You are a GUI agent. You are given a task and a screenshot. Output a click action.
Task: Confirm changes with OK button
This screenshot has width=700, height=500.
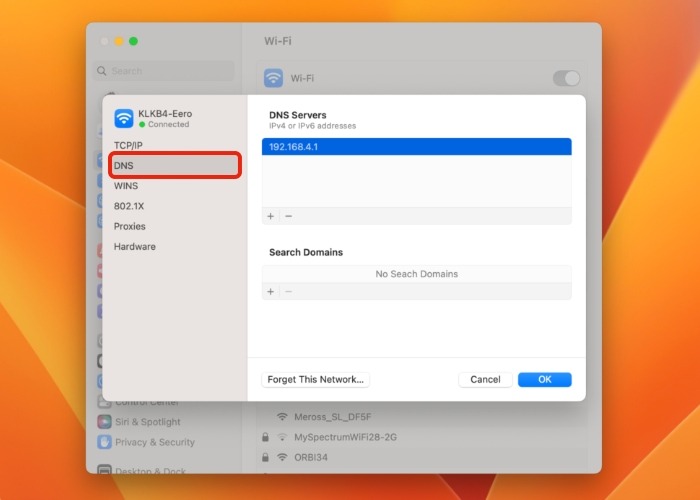tap(545, 379)
